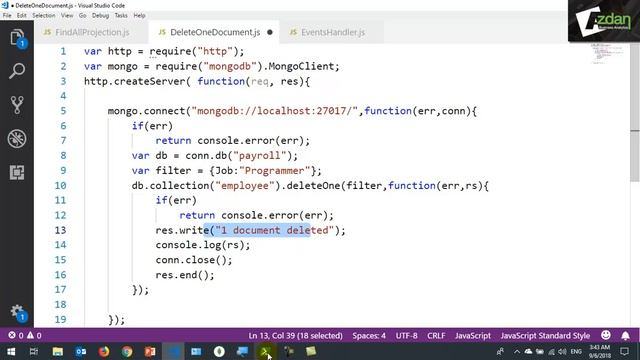Screen dimensions: 640x360
Task: Open Task View on the taskbar
Action: tap(34, 351)
